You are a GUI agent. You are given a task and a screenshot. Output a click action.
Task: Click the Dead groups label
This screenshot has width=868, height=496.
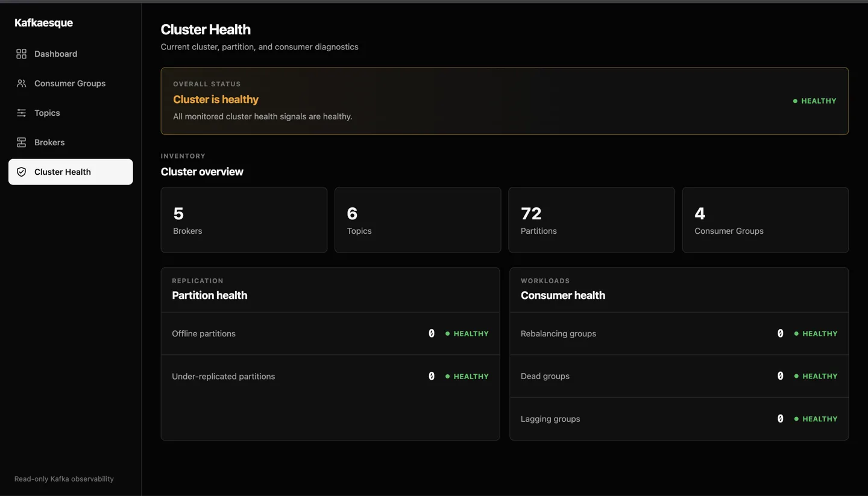(545, 376)
